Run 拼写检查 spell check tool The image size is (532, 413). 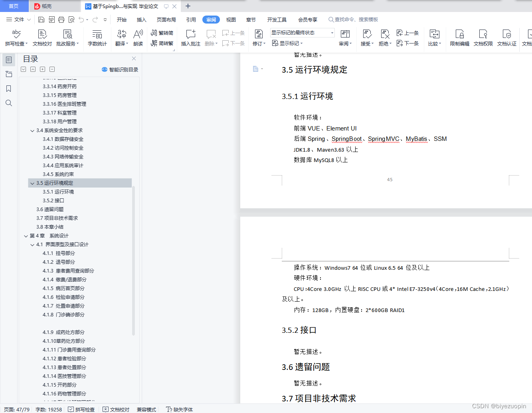[x=16, y=38]
